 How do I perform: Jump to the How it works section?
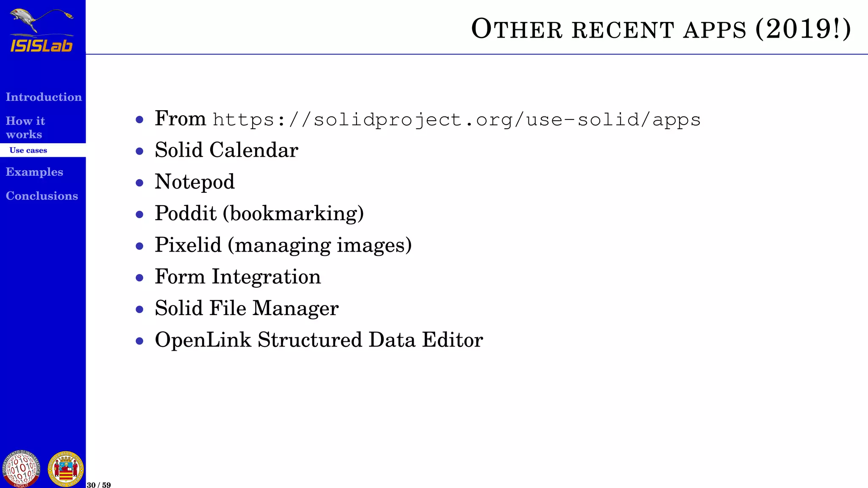point(25,128)
